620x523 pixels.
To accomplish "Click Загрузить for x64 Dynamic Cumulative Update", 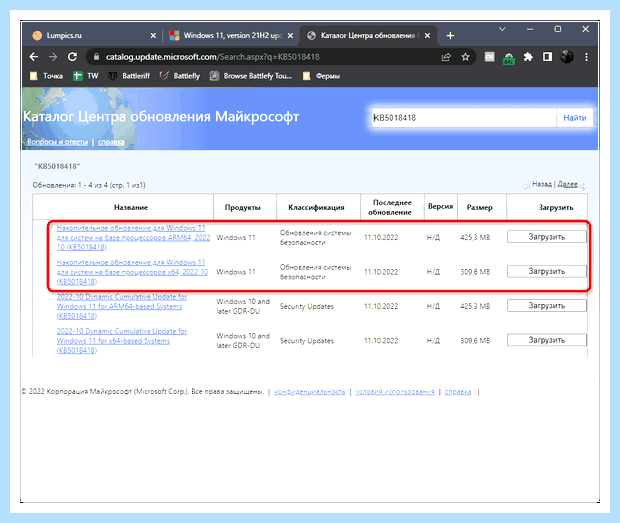I will [x=547, y=340].
